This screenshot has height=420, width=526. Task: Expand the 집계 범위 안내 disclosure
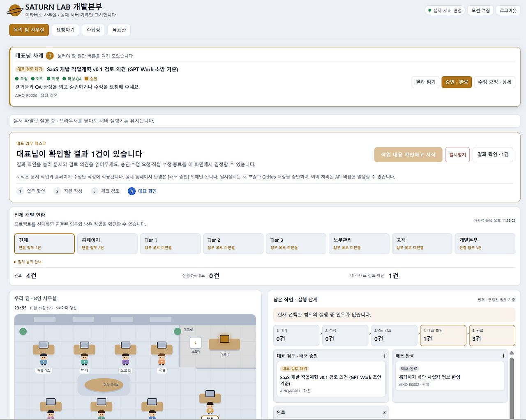(x=28, y=262)
